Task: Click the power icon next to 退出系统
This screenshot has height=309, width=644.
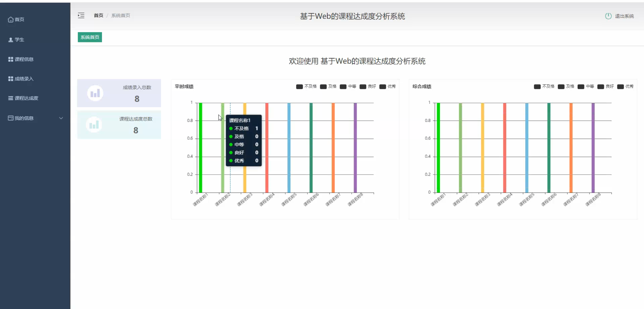Action: point(608,16)
